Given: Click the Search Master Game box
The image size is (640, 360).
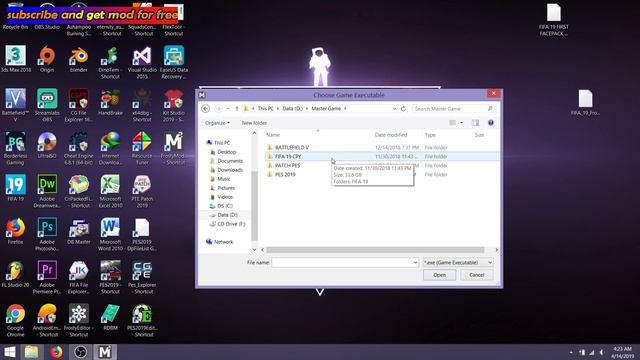Looking at the screenshot, I should coord(453,109).
